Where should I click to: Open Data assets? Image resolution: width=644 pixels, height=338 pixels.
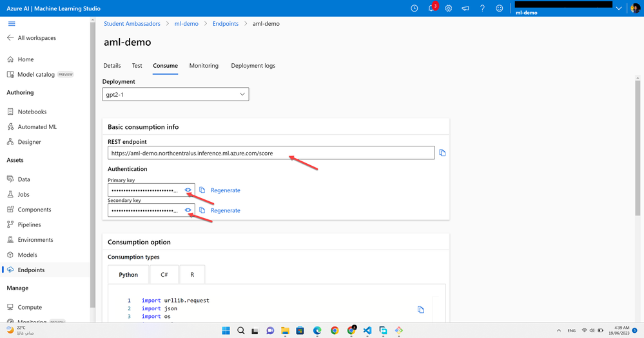coord(19,179)
